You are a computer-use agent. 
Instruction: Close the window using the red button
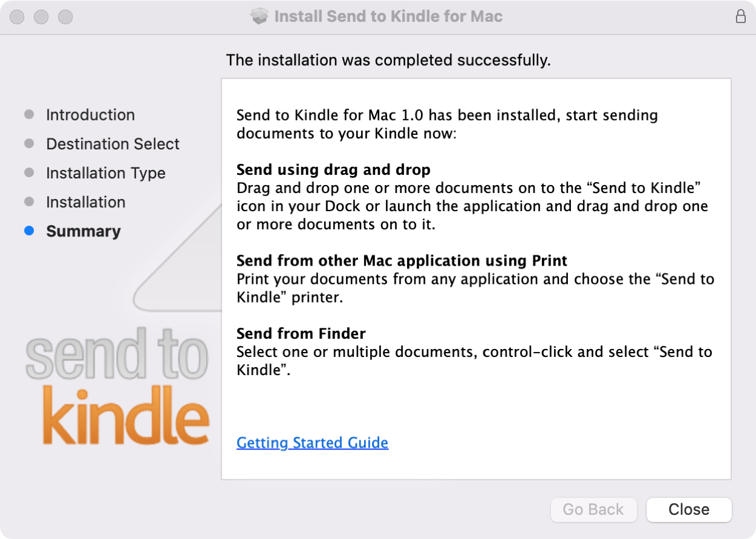(x=17, y=17)
